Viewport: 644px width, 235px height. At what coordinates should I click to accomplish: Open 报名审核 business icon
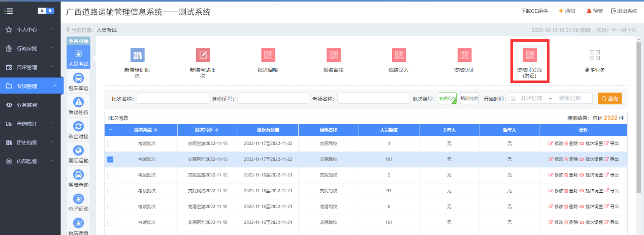point(333,55)
